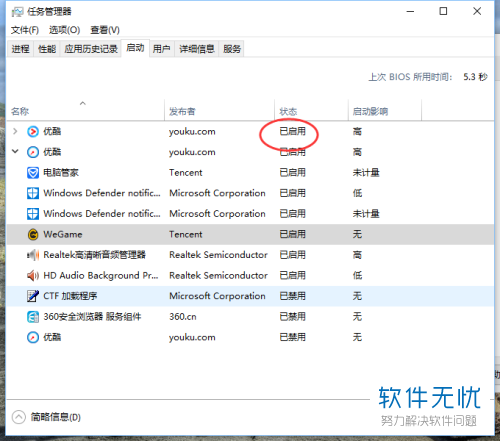Screen dimensions: 500x441
Task: Click the 5.3 秒 BIOS time value
Action: (x=475, y=77)
